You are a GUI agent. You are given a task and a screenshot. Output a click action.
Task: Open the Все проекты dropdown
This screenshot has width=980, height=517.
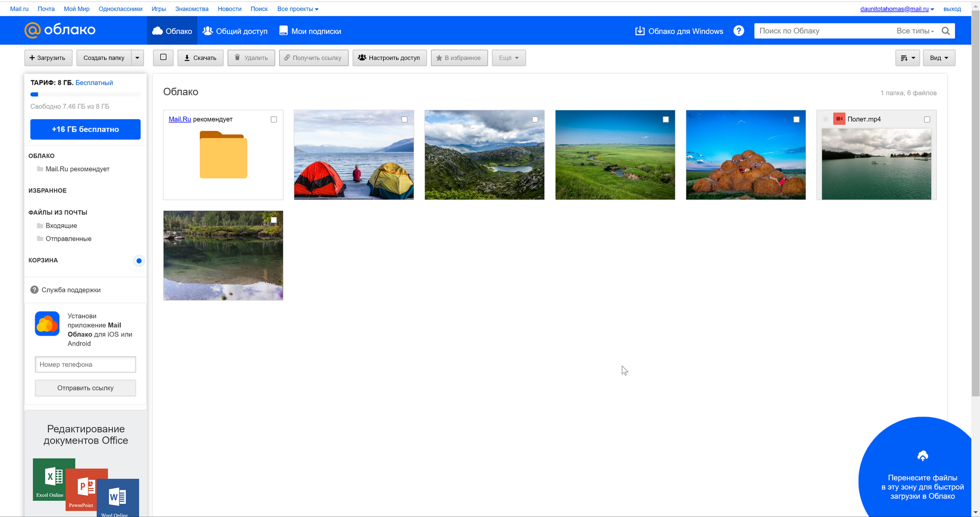pyautogui.click(x=297, y=8)
